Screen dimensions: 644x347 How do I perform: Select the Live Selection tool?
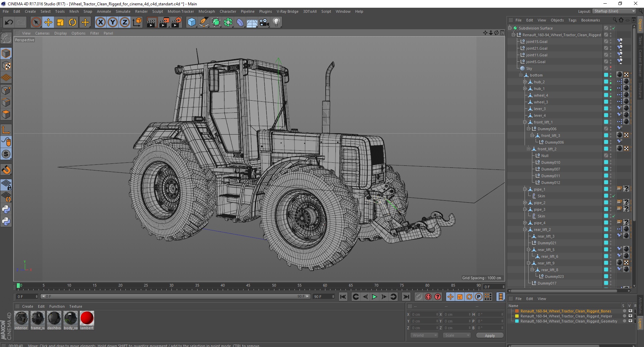(x=36, y=22)
